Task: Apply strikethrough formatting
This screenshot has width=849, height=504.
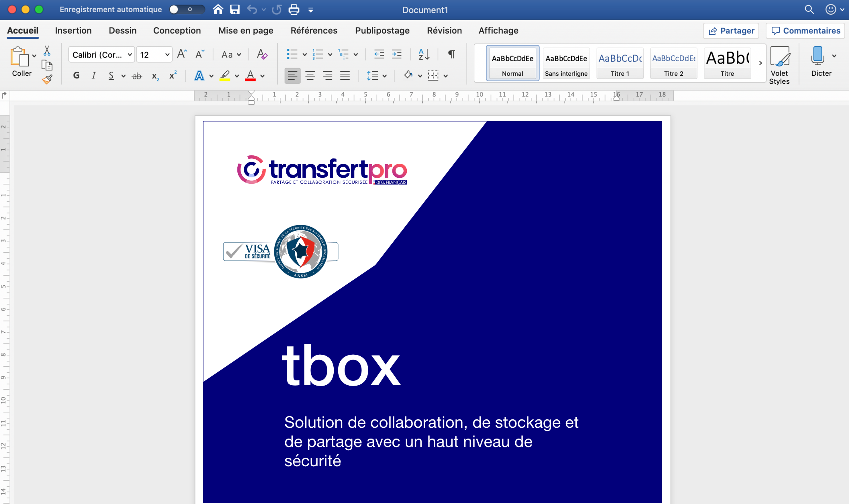Action: (x=137, y=76)
